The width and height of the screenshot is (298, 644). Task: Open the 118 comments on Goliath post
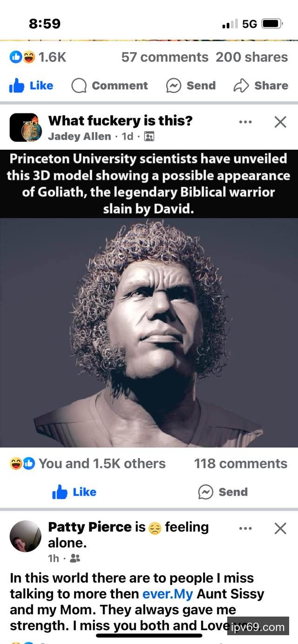[x=241, y=464]
